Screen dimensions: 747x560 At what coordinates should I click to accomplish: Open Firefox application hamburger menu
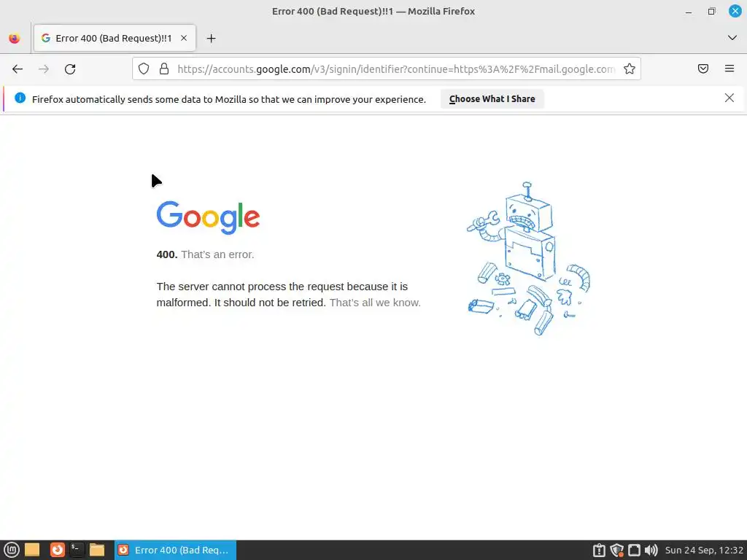click(x=729, y=69)
